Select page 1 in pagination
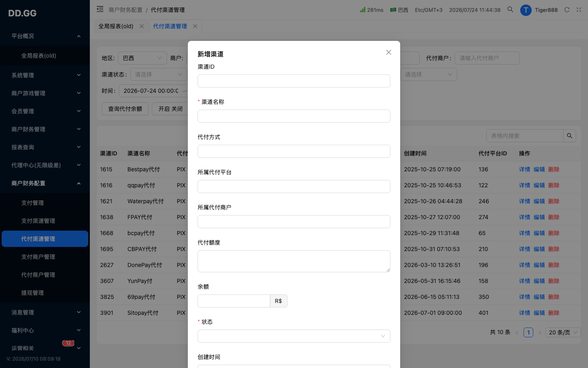The image size is (588, 368). [528, 332]
